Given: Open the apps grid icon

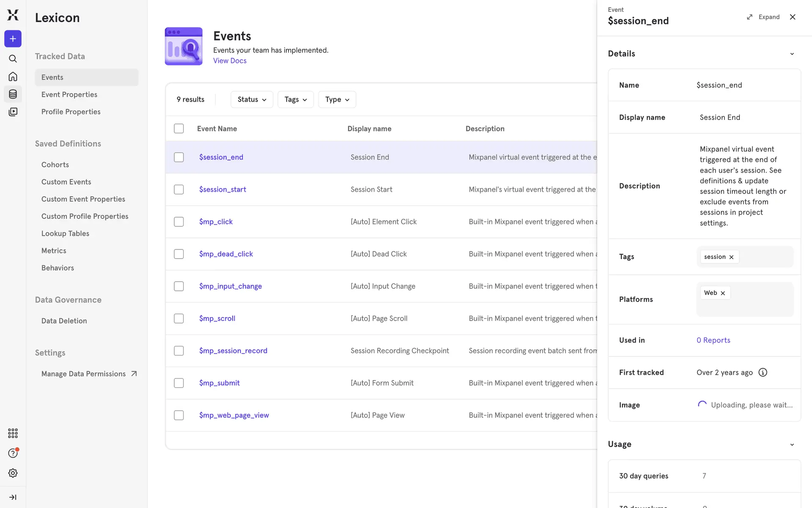Looking at the screenshot, I should [x=13, y=433].
